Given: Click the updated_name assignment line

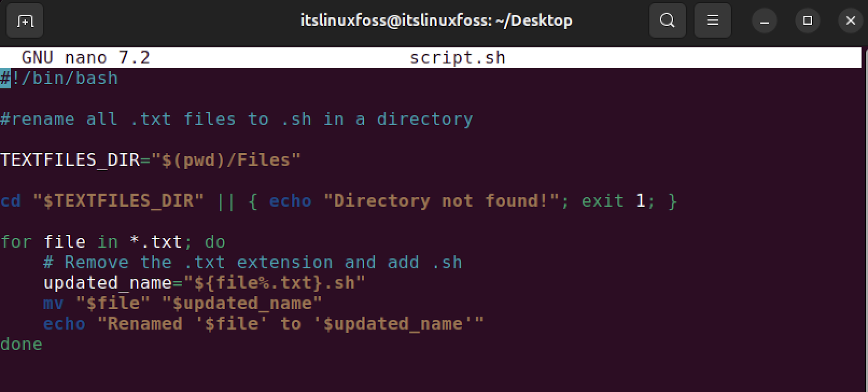Looking at the screenshot, I should pyautogui.click(x=204, y=283).
